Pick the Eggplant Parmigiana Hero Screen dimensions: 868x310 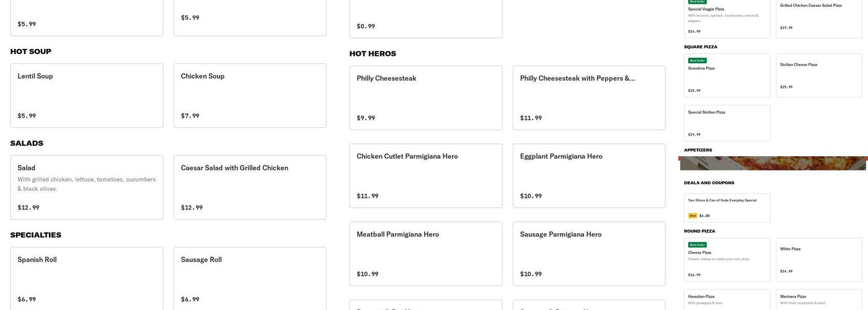(589, 176)
